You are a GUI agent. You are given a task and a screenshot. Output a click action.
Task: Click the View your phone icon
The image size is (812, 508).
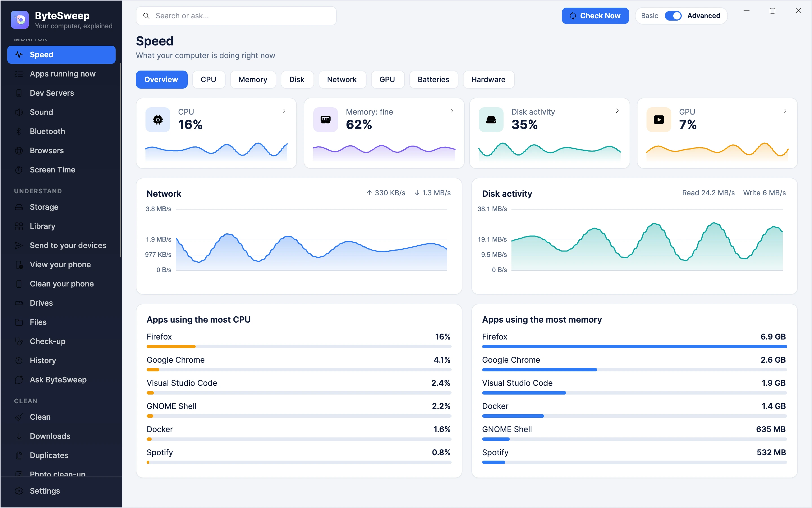(x=19, y=265)
